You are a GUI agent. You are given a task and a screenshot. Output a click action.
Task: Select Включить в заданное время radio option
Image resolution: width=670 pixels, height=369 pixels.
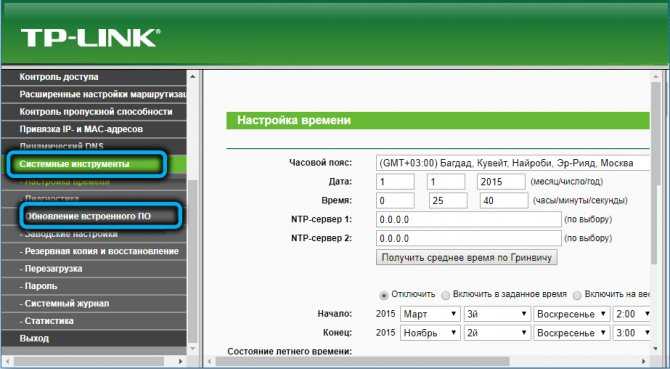446,295
